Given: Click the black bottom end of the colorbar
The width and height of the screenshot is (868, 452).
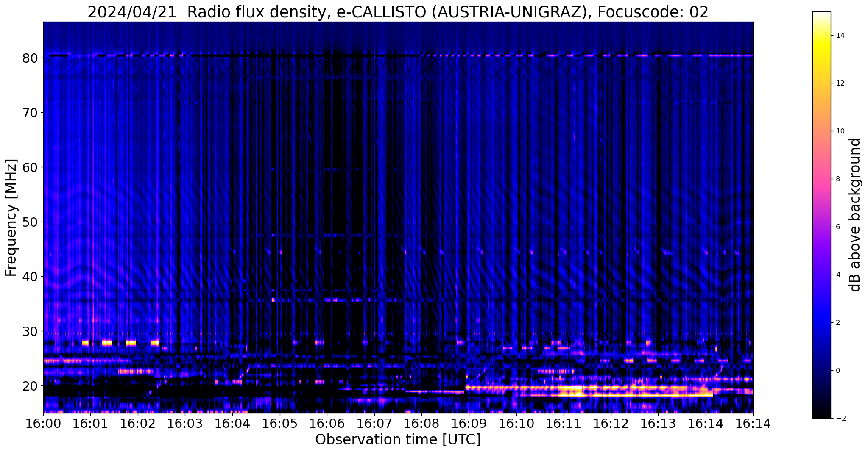Looking at the screenshot, I should [x=821, y=415].
